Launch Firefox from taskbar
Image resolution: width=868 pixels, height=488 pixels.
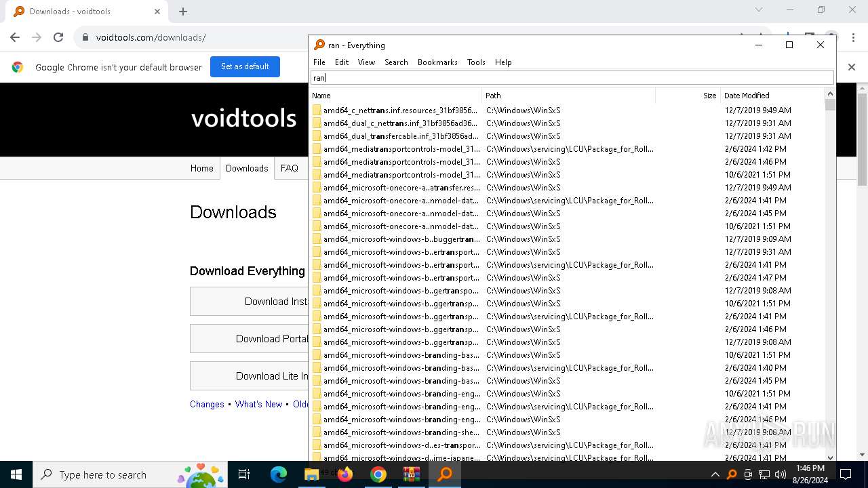[344, 474]
